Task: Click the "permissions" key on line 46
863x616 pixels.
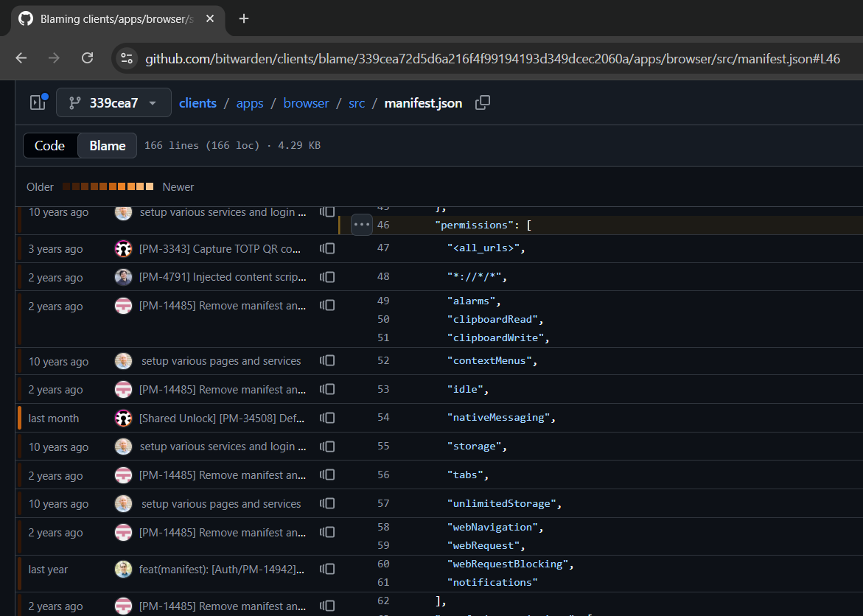Action: tap(475, 225)
